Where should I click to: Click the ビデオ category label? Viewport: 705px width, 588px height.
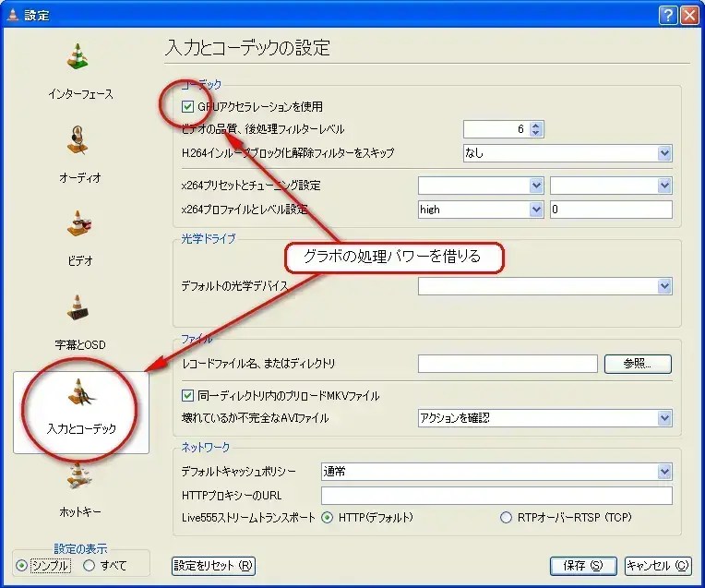click(x=80, y=260)
